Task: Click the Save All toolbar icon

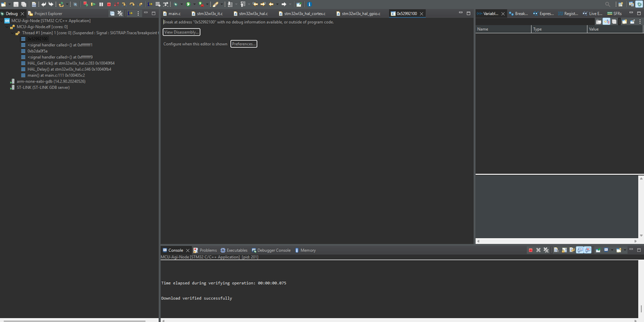Action: coord(24,4)
